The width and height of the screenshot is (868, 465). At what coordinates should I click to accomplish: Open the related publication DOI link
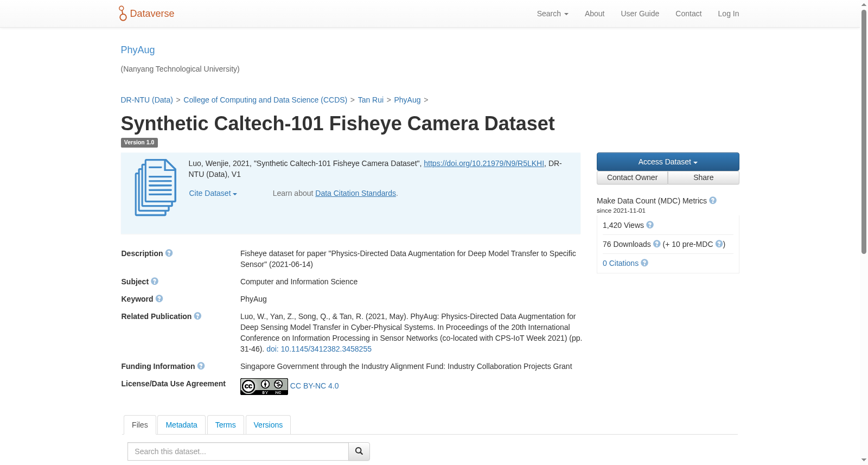click(x=319, y=349)
